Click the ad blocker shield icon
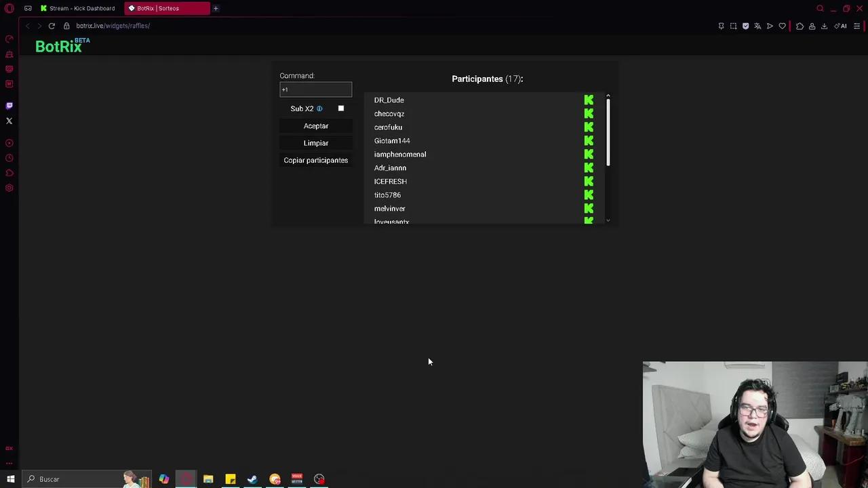 (x=745, y=26)
